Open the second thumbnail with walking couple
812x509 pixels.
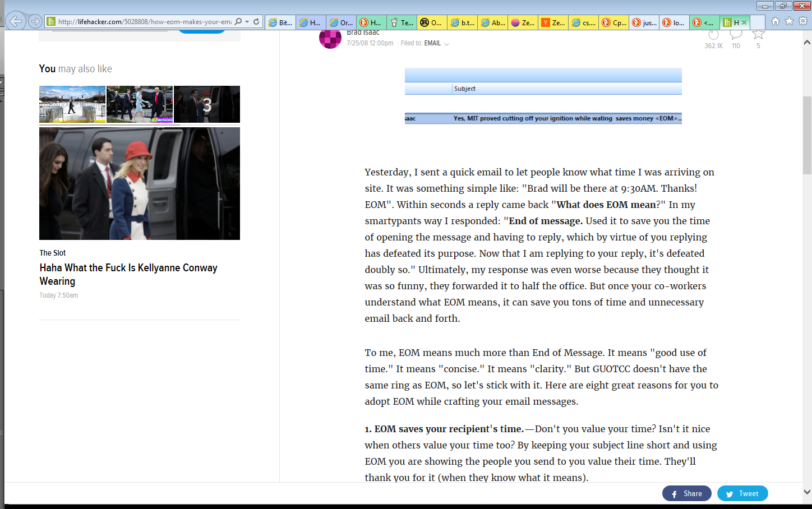coord(140,104)
